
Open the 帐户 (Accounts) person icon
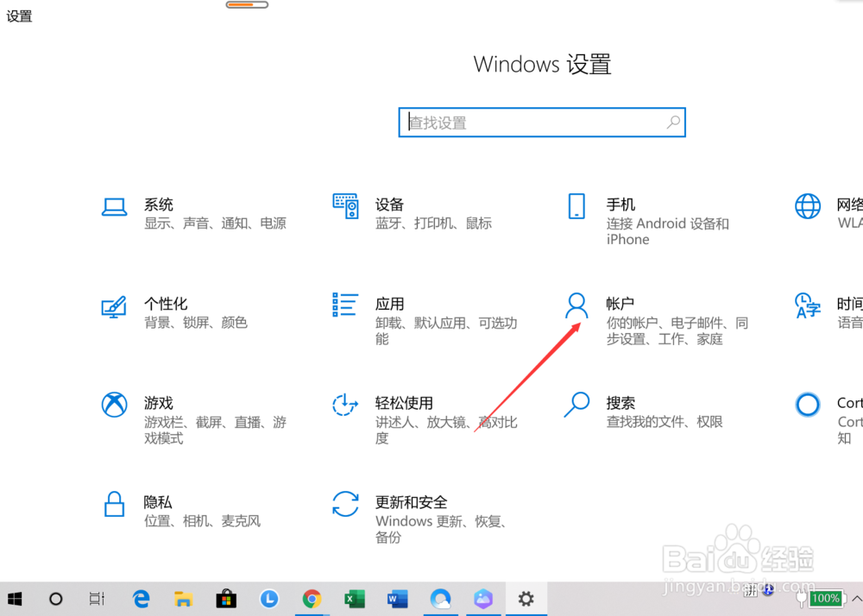pyautogui.click(x=576, y=306)
